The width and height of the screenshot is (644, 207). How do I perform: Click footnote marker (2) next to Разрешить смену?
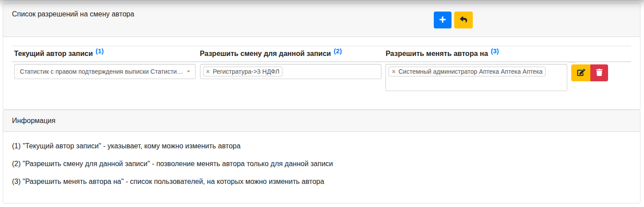(338, 51)
